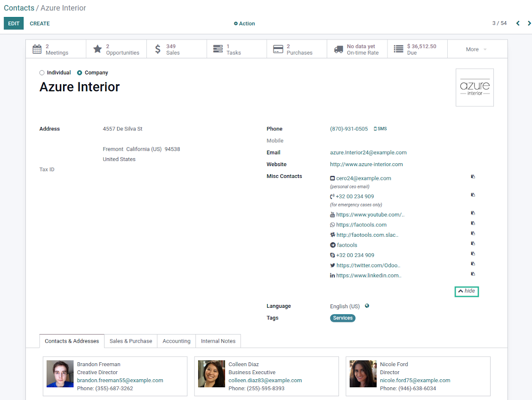This screenshot has height=400, width=532.
Task: Switch to the Internal Notes tab
Action: pos(218,341)
